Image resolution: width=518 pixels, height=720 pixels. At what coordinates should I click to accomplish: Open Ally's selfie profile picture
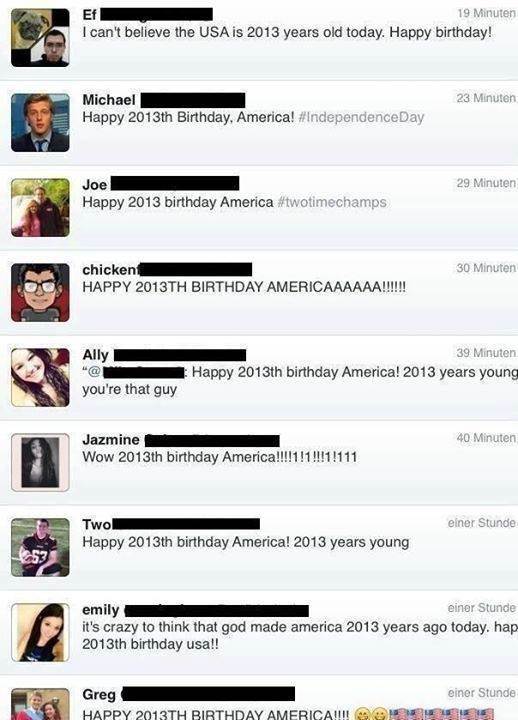click(x=40, y=377)
